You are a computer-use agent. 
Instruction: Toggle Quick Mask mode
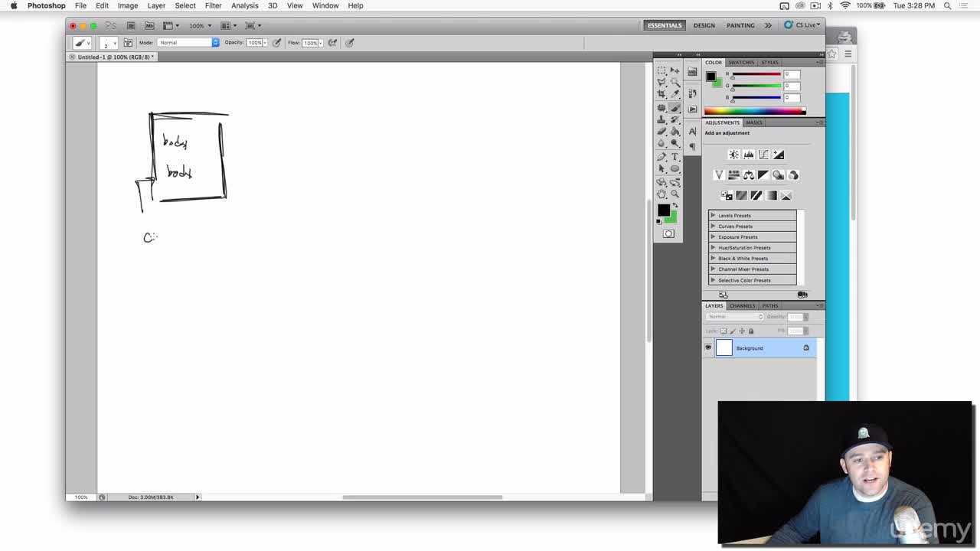(668, 233)
